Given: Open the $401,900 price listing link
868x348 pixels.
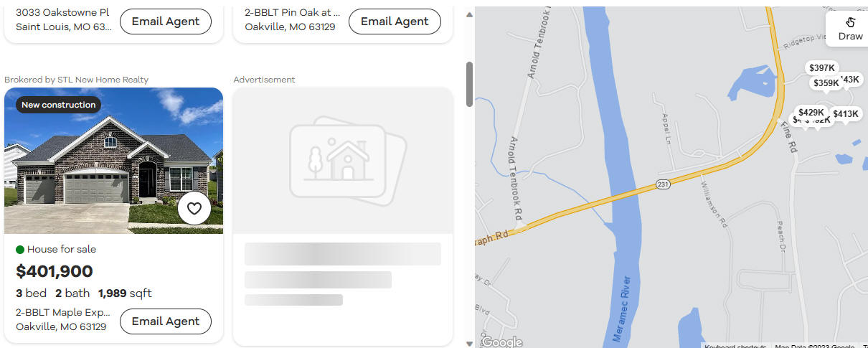Looking at the screenshot, I should click(55, 271).
